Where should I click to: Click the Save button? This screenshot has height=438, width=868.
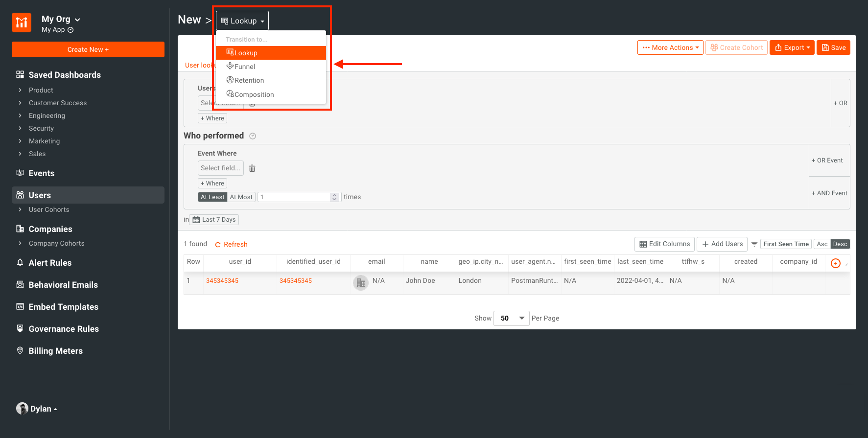click(833, 47)
